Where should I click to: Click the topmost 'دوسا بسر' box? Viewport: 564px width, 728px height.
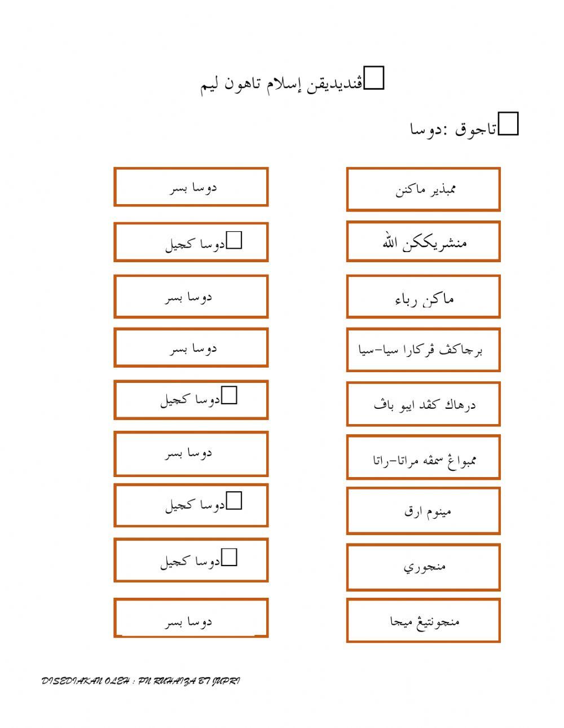click(191, 187)
